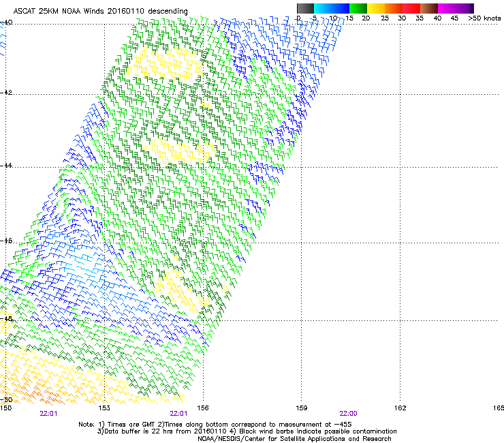
Task: Click the NOAA/NESDIS Center credit line
Action: point(294,439)
